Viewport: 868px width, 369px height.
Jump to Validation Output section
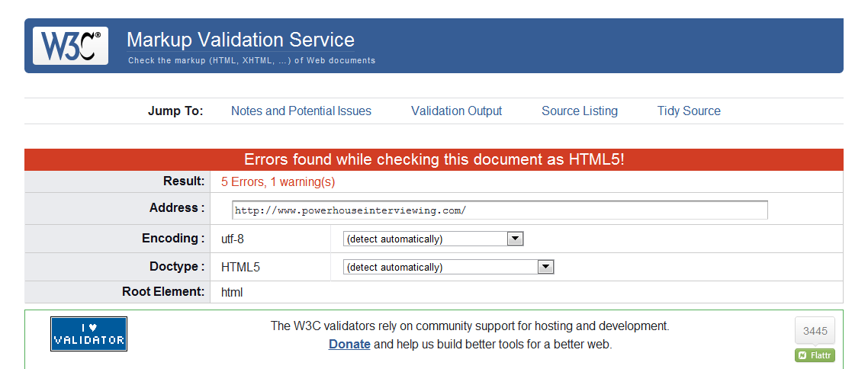tap(456, 111)
